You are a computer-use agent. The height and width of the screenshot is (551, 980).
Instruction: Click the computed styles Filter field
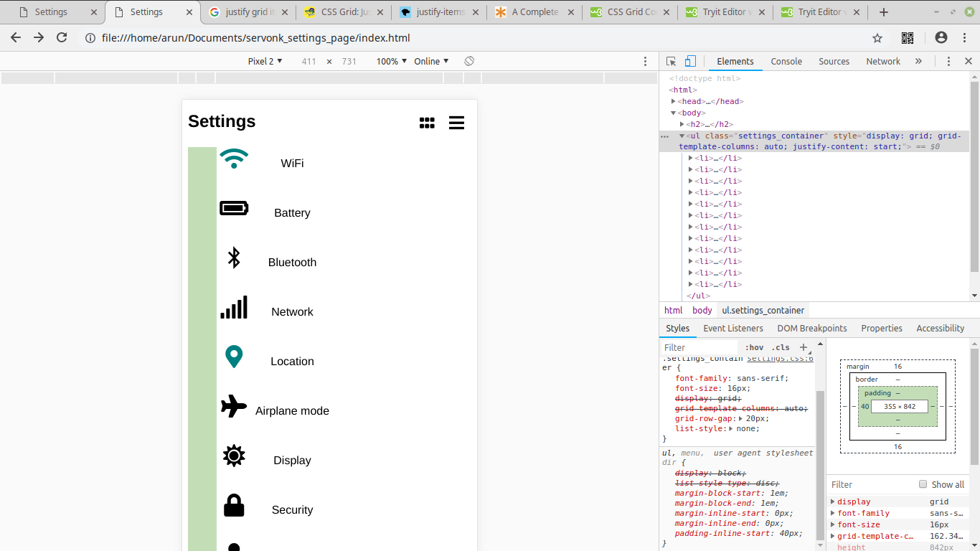coord(872,484)
